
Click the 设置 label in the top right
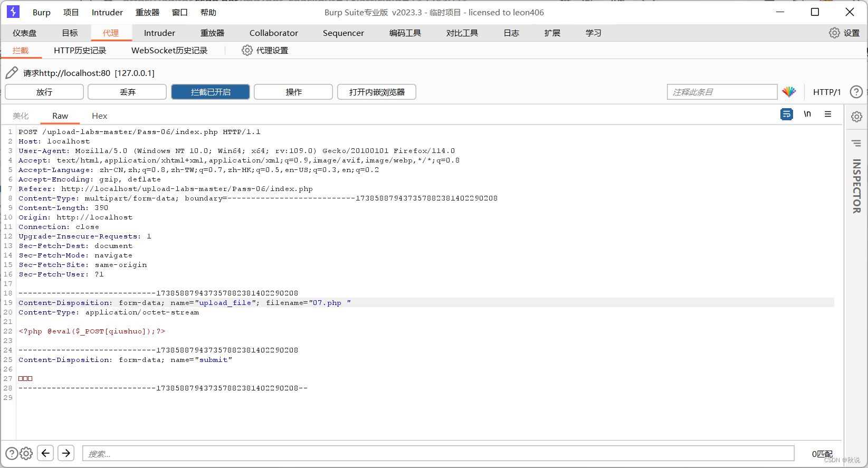tap(852, 33)
